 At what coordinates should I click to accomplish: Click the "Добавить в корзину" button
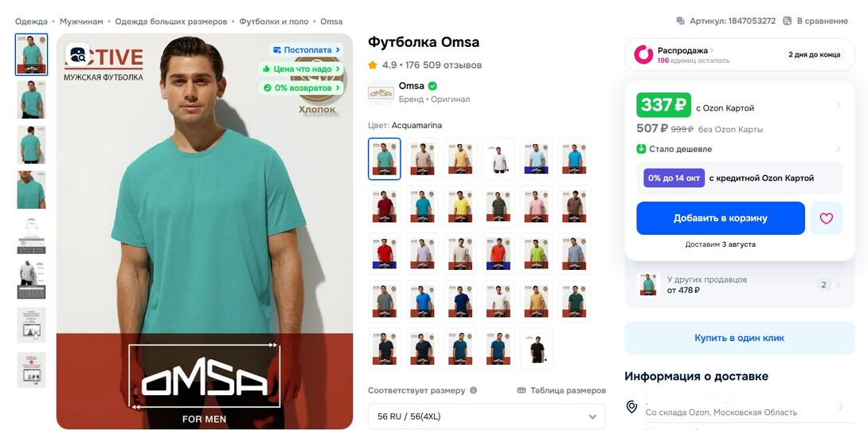[x=720, y=218]
